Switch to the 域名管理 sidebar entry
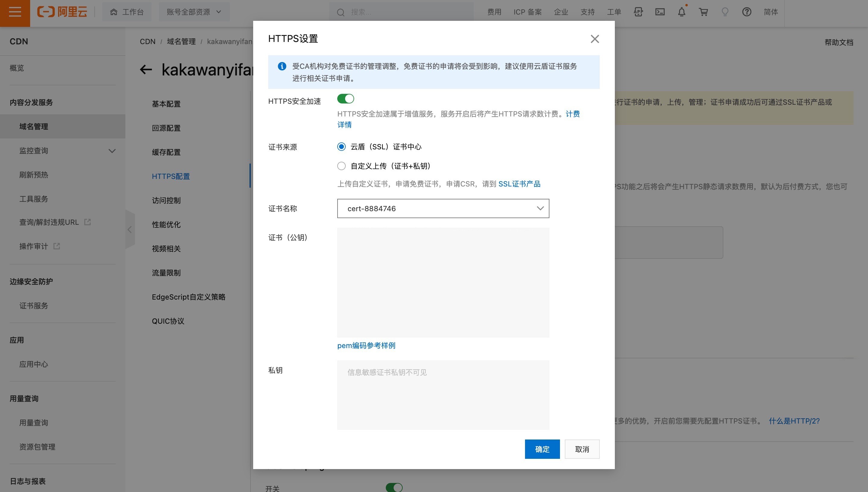The height and width of the screenshot is (492, 868). coord(33,126)
